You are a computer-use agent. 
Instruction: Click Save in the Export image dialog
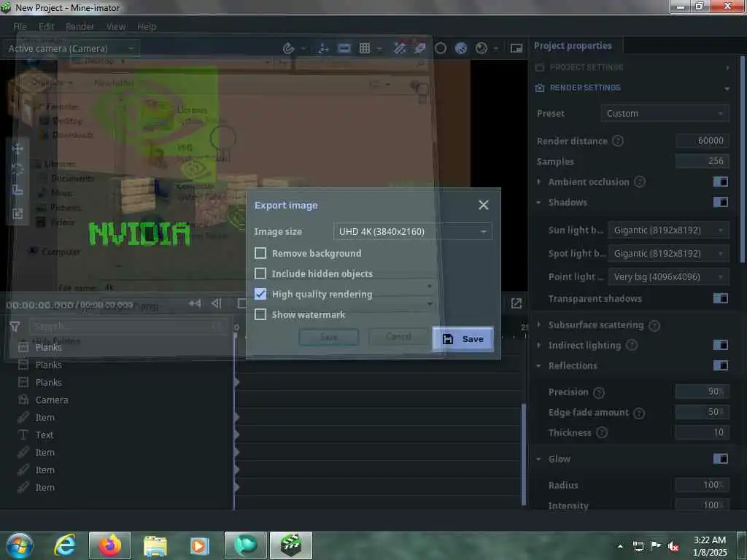pyautogui.click(x=462, y=338)
